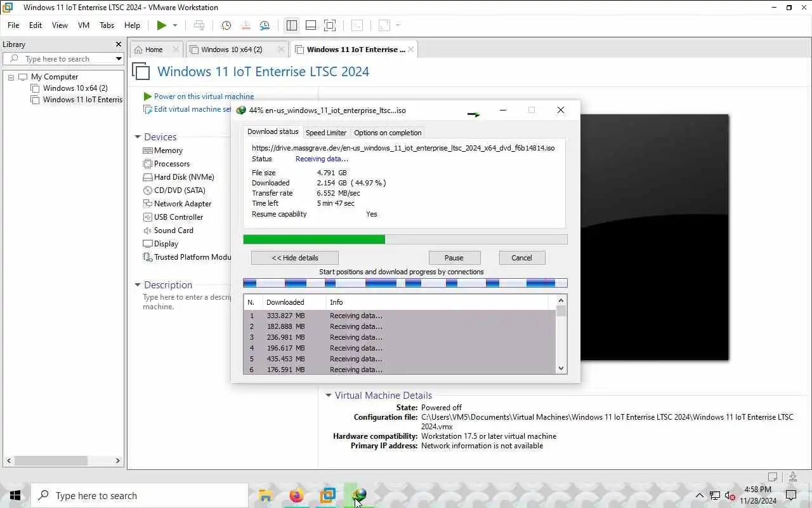Open the View menu
Viewport: 812px width, 508px height.
[x=60, y=25]
